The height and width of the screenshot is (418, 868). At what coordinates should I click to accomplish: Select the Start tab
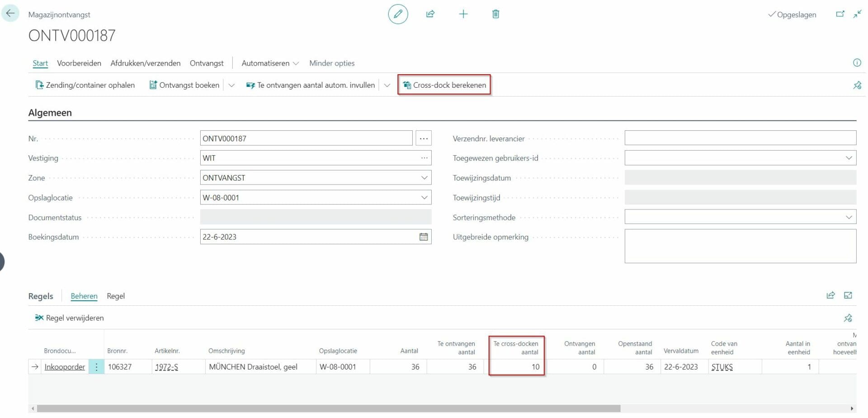coord(40,63)
